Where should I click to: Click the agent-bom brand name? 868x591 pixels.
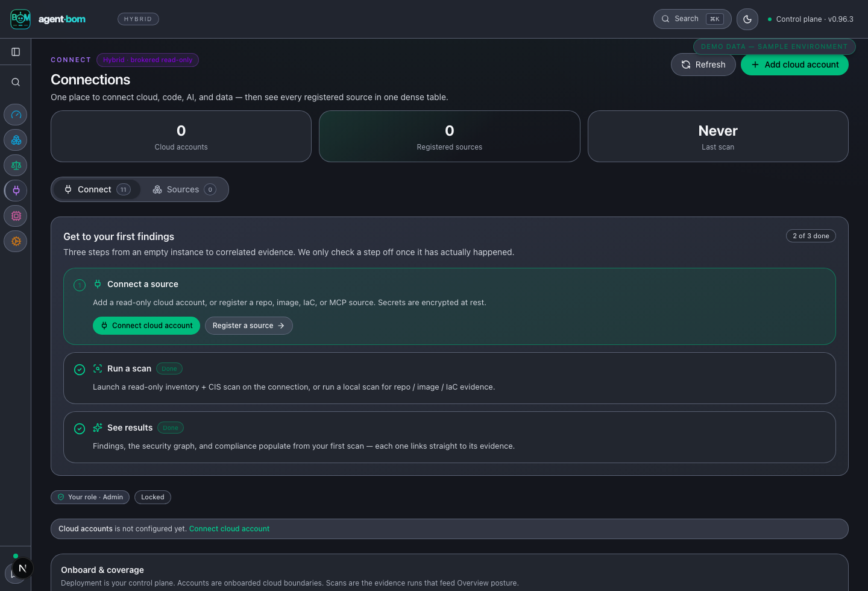[x=62, y=19]
